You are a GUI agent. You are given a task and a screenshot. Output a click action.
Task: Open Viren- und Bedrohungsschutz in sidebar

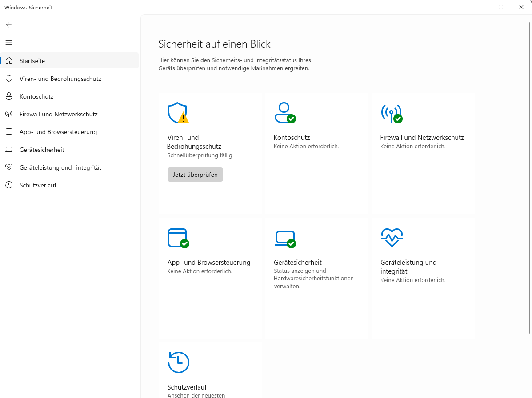(60, 79)
